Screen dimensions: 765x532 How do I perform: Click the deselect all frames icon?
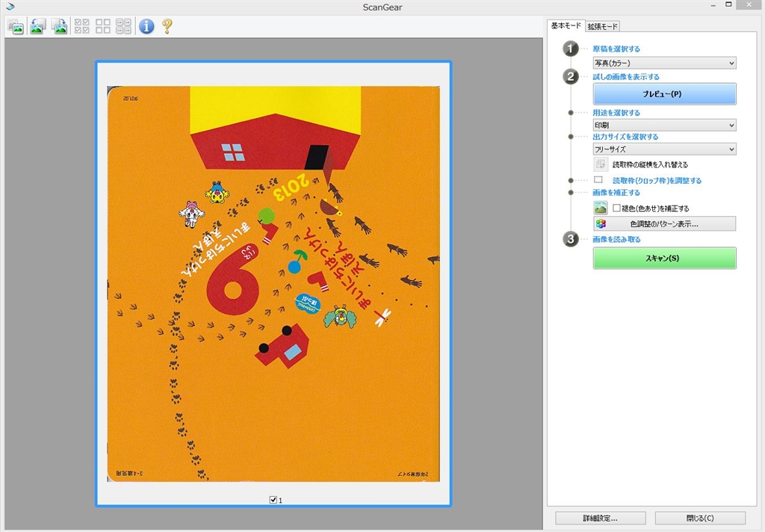103,26
